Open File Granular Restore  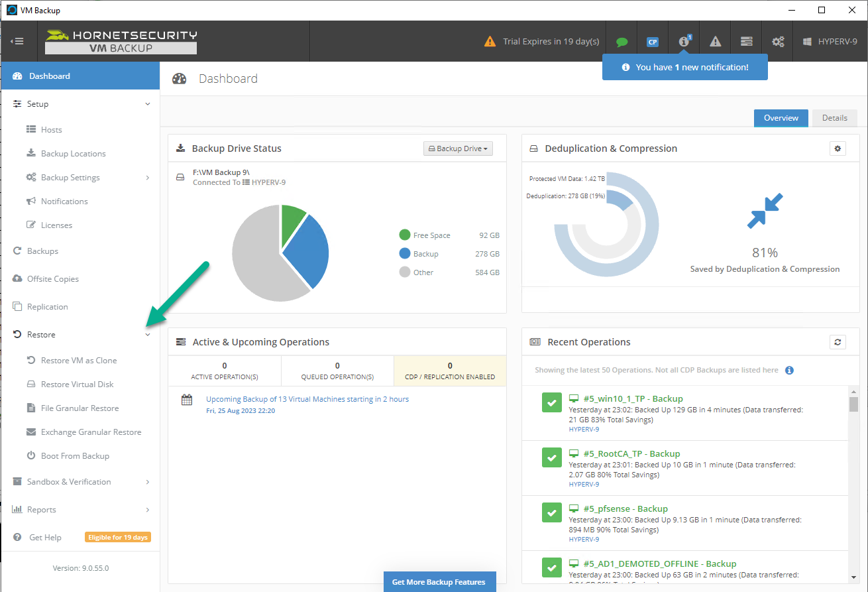80,408
